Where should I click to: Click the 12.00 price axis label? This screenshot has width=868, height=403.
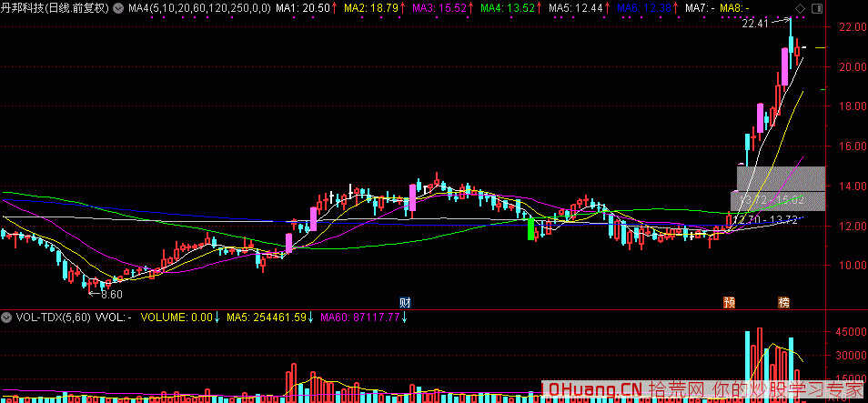(x=852, y=226)
